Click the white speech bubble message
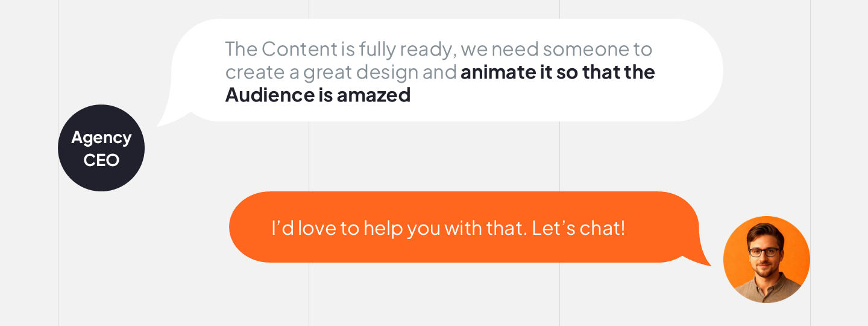868x326 pixels. pos(446,70)
